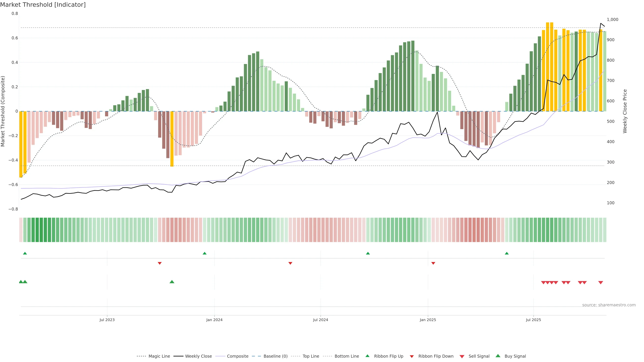Screen dimensions: 644x362
Task: Click the Buy Signal legend green triangle
Action: coord(498,356)
